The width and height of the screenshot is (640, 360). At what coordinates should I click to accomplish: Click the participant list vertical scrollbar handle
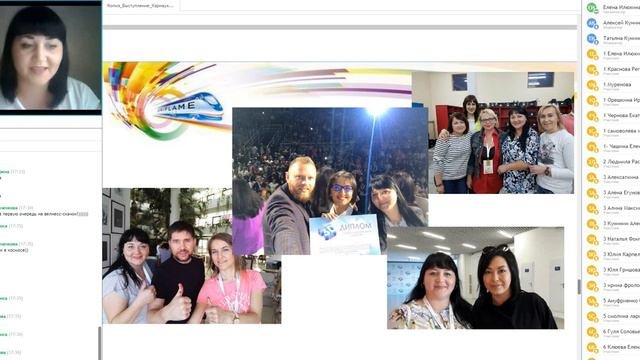pos(579,287)
